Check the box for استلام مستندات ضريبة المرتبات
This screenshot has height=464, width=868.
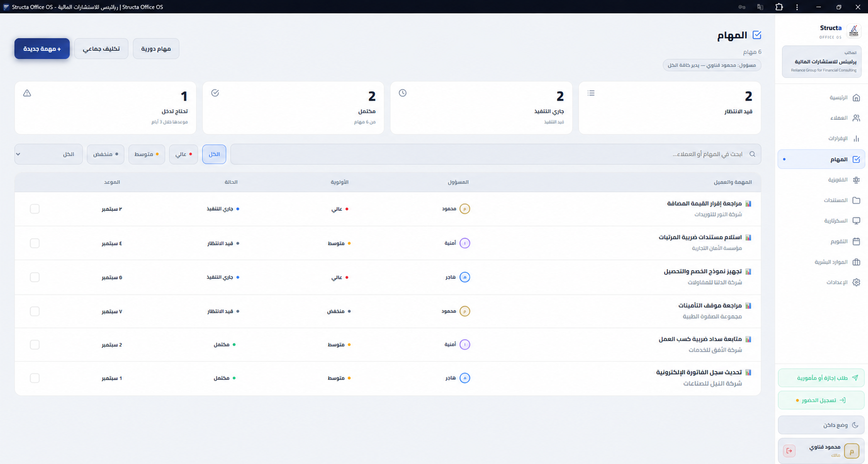click(x=34, y=243)
